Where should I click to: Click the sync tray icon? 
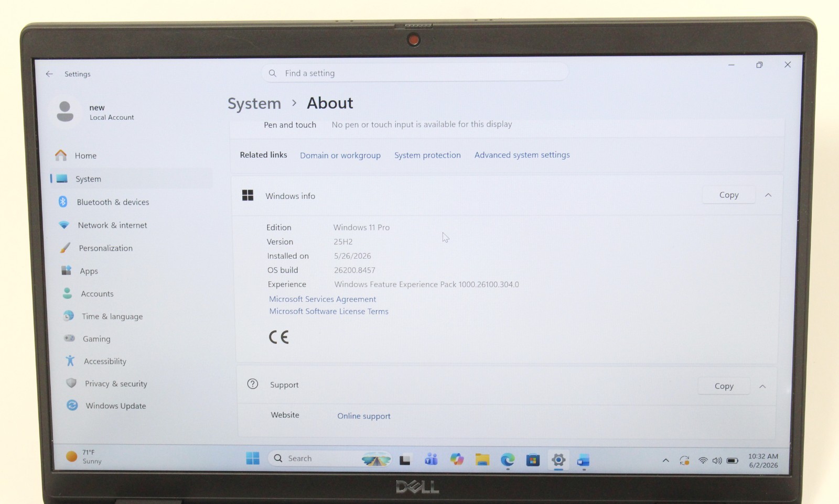click(684, 461)
